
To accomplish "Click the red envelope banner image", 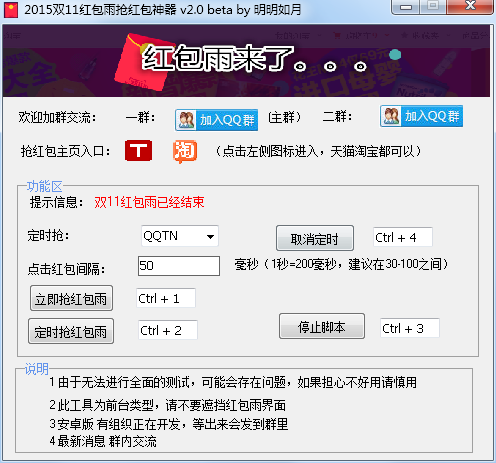I will click(x=246, y=61).
